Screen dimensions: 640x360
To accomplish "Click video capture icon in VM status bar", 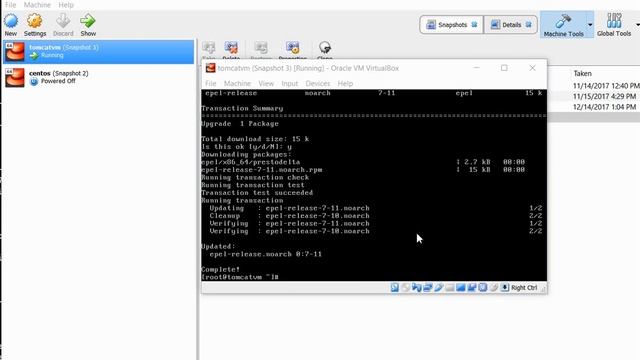I will coord(471,287).
